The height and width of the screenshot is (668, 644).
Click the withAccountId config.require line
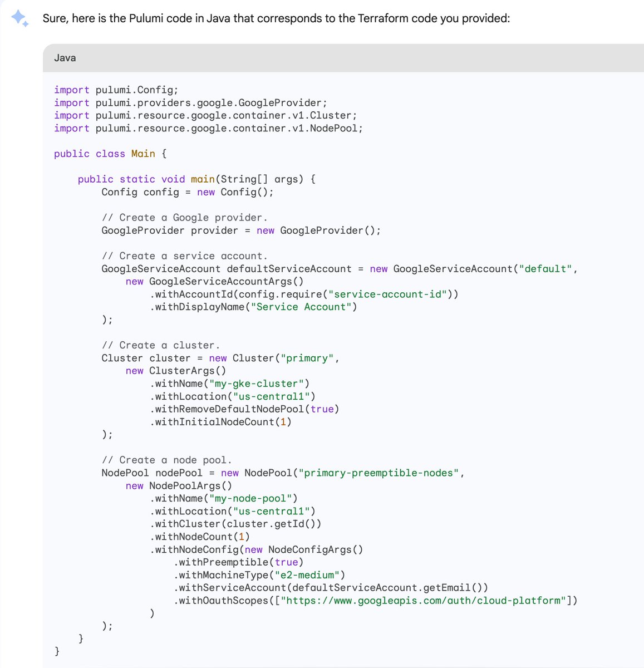[304, 294]
